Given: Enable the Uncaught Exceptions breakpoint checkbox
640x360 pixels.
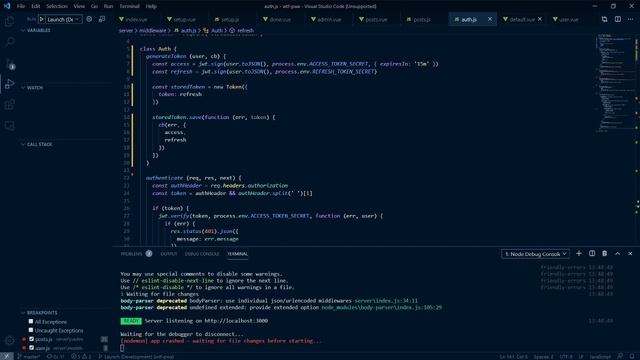Looking at the screenshot, I should pos(31,330).
